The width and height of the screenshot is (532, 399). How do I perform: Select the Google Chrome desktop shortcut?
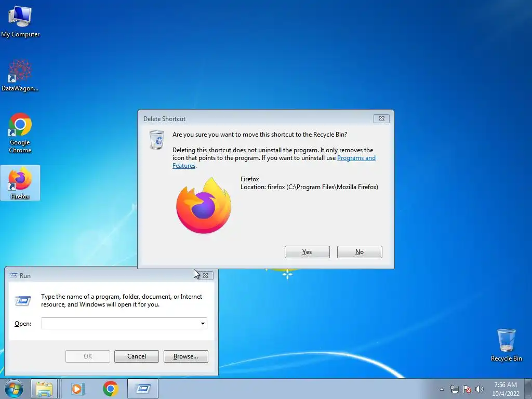coord(20,132)
